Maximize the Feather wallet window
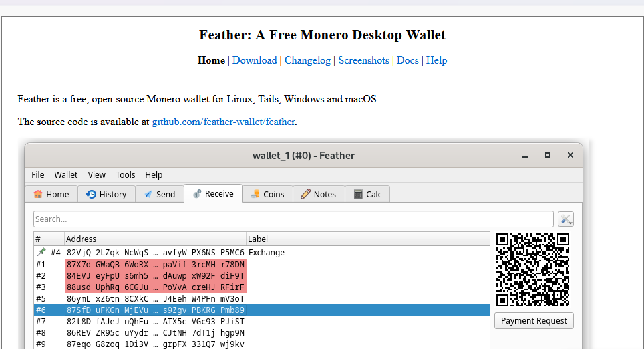The width and height of the screenshot is (644, 349). 548,155
